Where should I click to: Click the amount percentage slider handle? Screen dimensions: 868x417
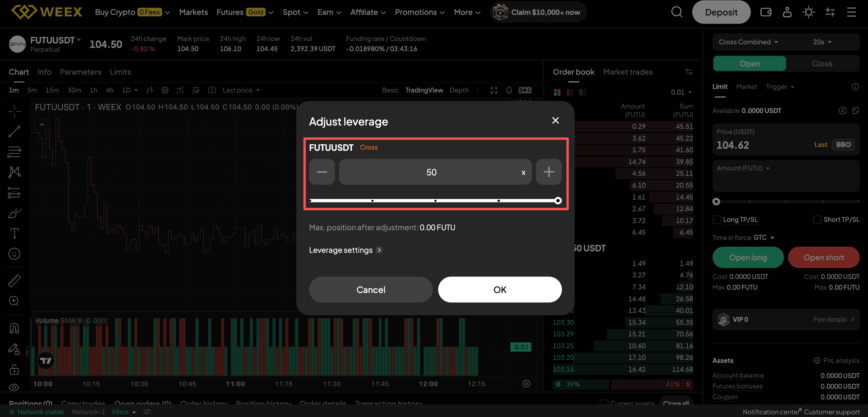(716, 201)
